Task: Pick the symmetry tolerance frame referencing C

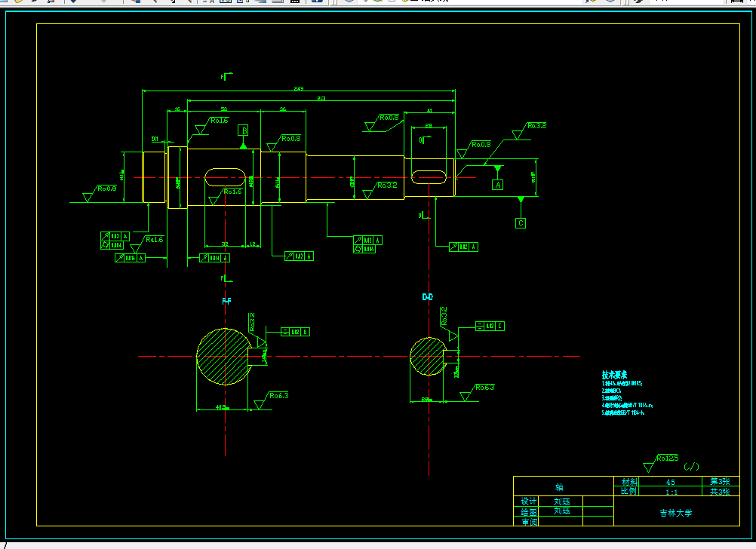Action: click(490, 327)
